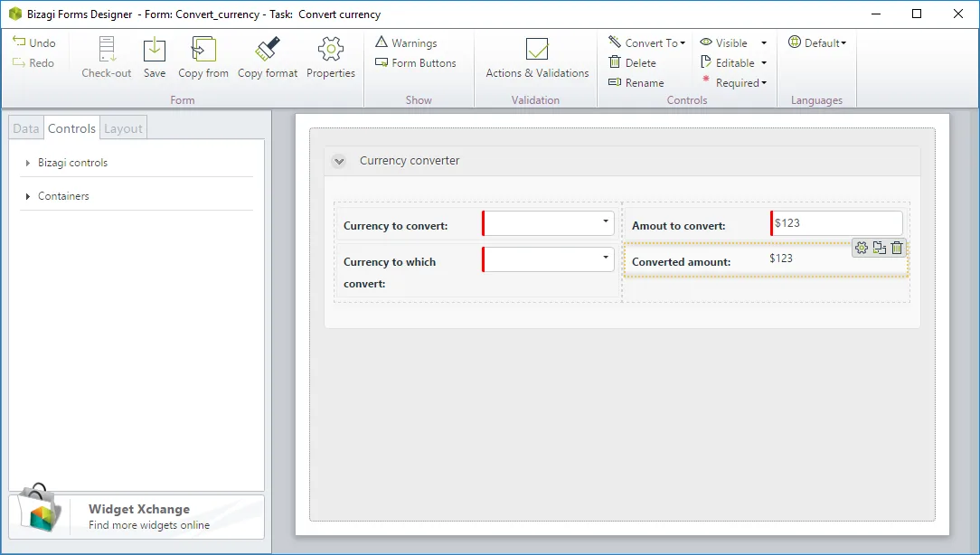This screenshot has width=980, height=555.
Task: Expand Bizagi controls section
Action: point(27,163)
